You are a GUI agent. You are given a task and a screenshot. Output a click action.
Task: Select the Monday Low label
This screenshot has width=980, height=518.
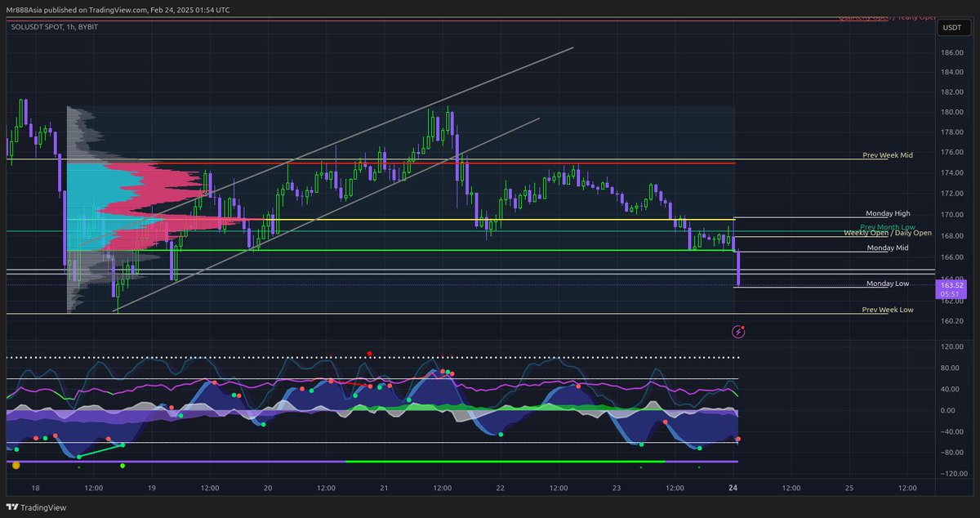click(x=888, y=284)
